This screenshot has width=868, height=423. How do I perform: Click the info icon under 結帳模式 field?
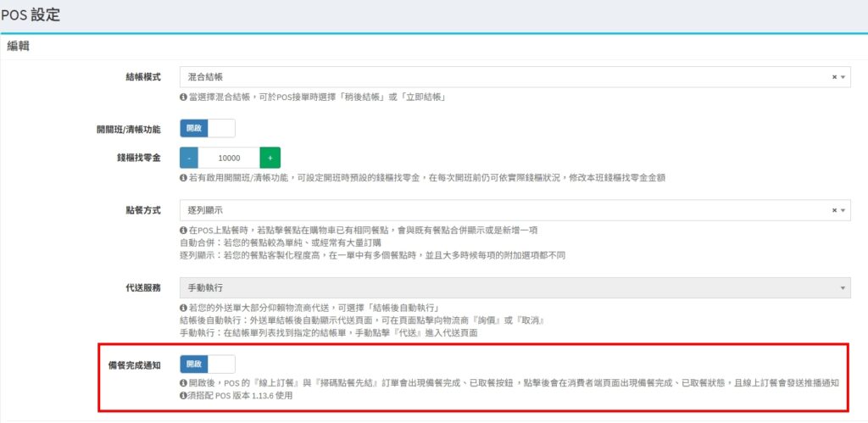[183, 97]
